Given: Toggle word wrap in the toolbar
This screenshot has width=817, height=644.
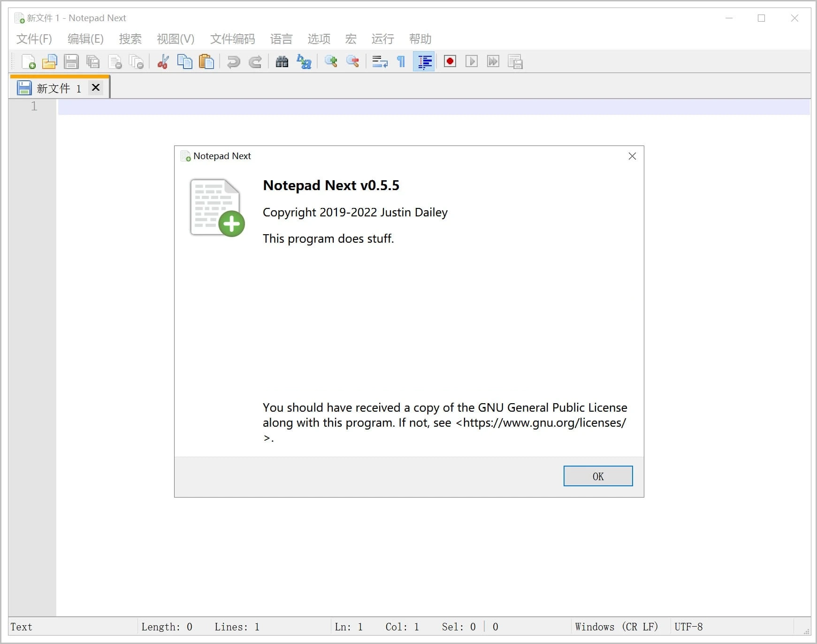Looking at the screenshot, I should [x=379, y=61].
